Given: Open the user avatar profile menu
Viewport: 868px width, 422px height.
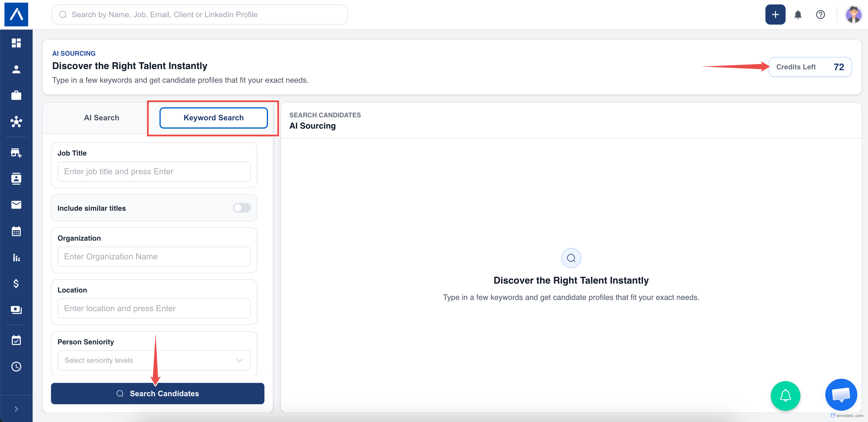Looking at the screenshot, I should [x=854, y=15].
